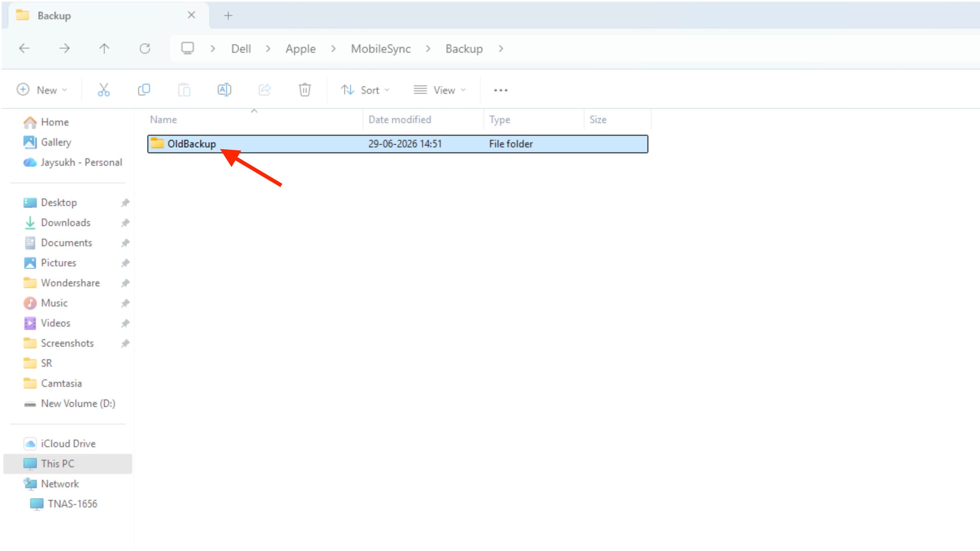
Task: Open the View dropdown
Action: click(x=440, y=90)
